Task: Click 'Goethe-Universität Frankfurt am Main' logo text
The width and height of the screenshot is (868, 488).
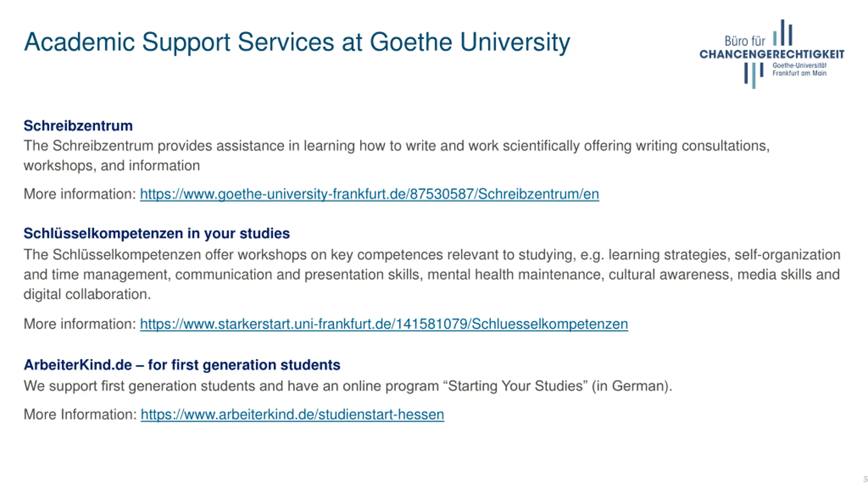Action: [799, 69]
